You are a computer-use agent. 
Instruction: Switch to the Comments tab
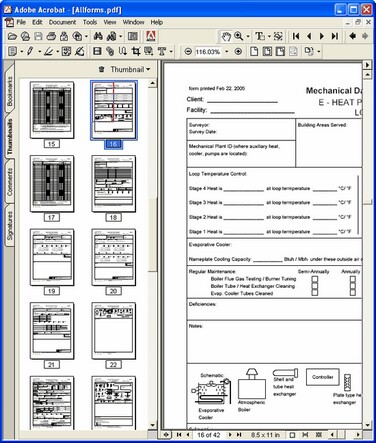coord(10,182)
